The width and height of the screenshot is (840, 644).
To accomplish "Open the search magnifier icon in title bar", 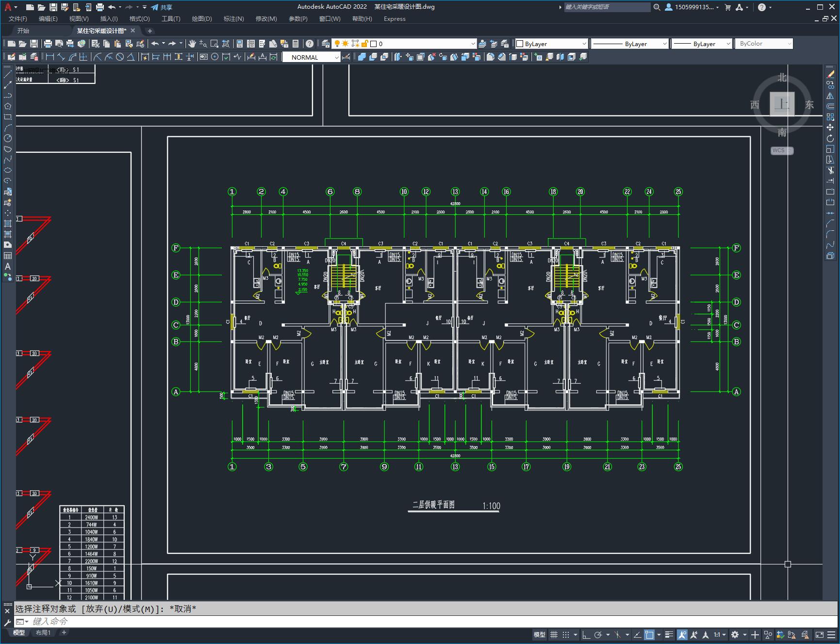I will 657,7.
